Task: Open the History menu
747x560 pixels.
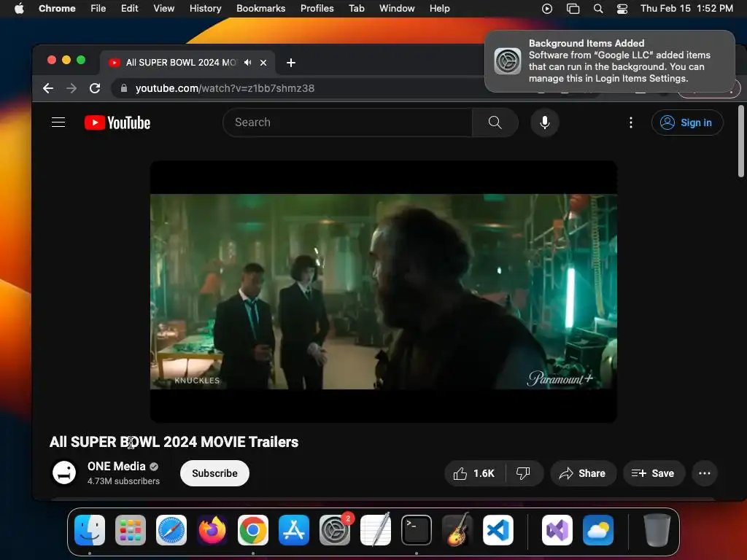Action: click(x=205, y=8)
